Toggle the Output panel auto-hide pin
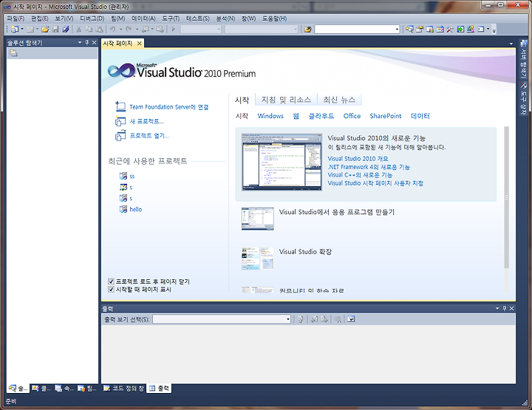Viewport: 532px width, 410px height. pos(504,308)
